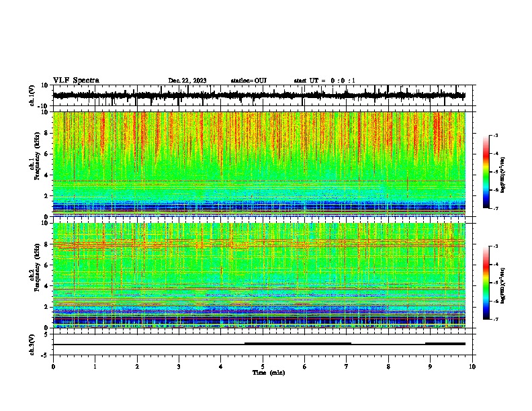Select the "Dec. 22, 2023" date text

(187, 81)
